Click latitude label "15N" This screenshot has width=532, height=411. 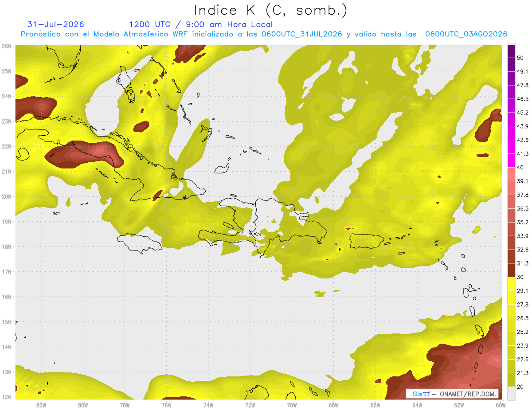pos(7,321)
